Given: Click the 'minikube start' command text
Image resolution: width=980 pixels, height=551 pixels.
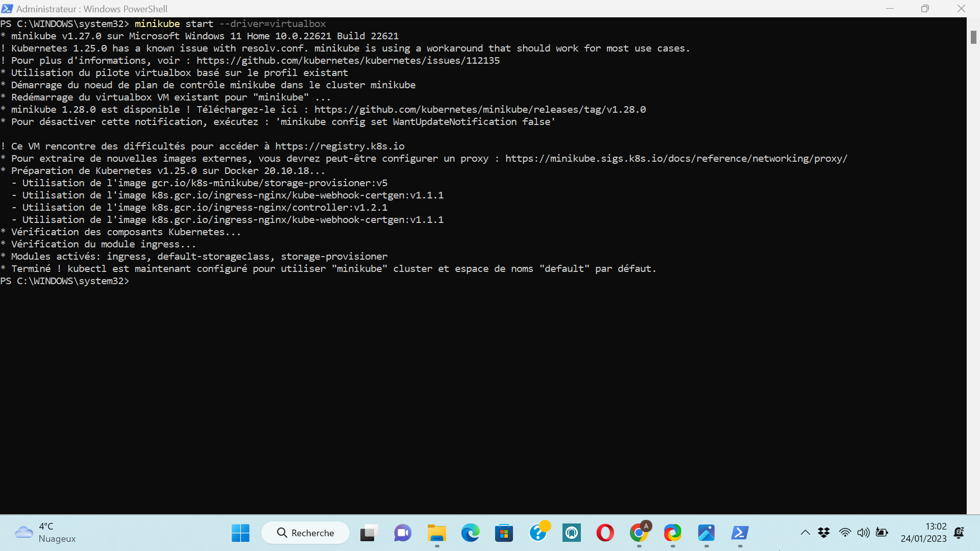Looking at the screenshot, I should 174,24.
